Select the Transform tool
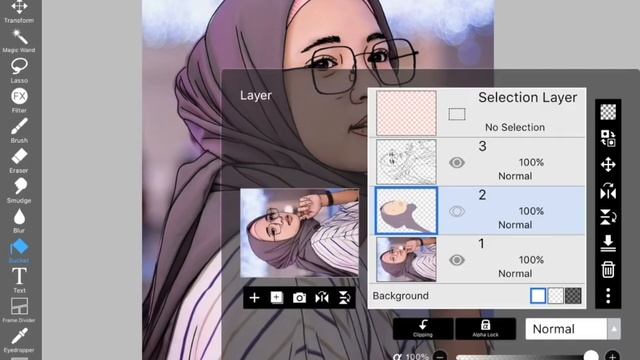 (19, 11)
